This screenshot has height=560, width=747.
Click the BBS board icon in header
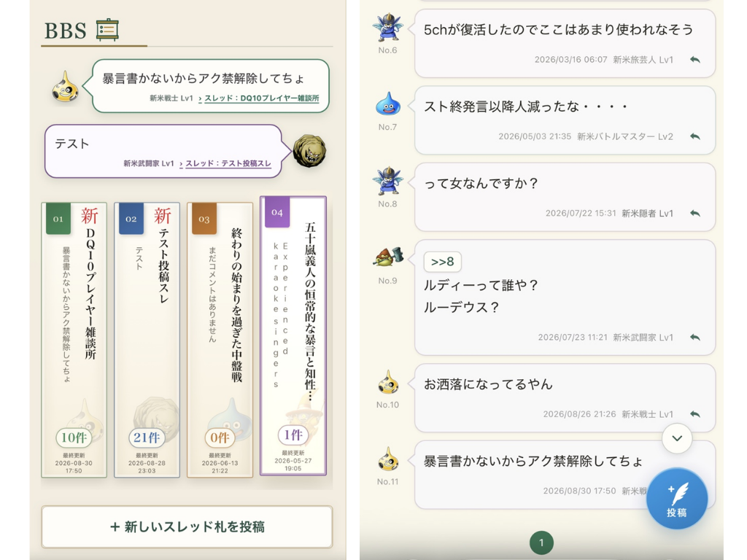click(x=107, y=30)
